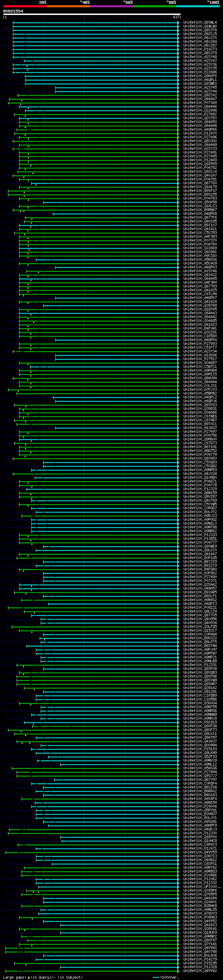The width and height of the screenshot is (223, 980).
Task: Click the white query ruler bar
Action: 92,14
